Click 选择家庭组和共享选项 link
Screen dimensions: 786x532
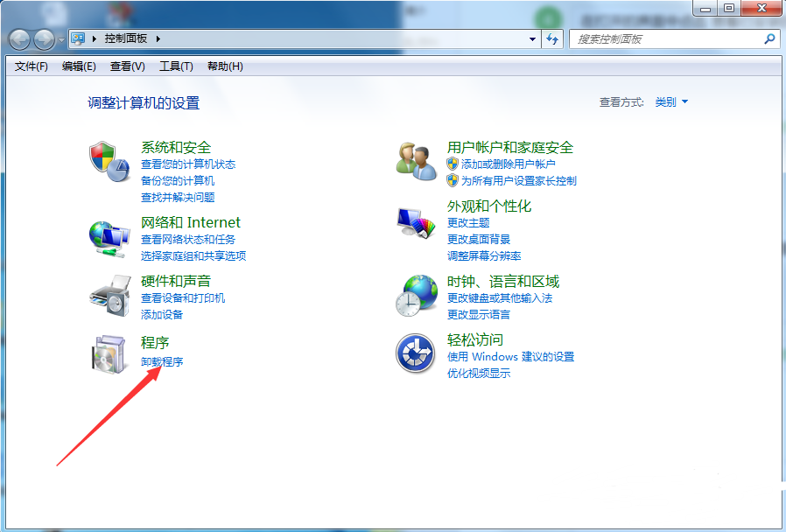click(193, 256)
